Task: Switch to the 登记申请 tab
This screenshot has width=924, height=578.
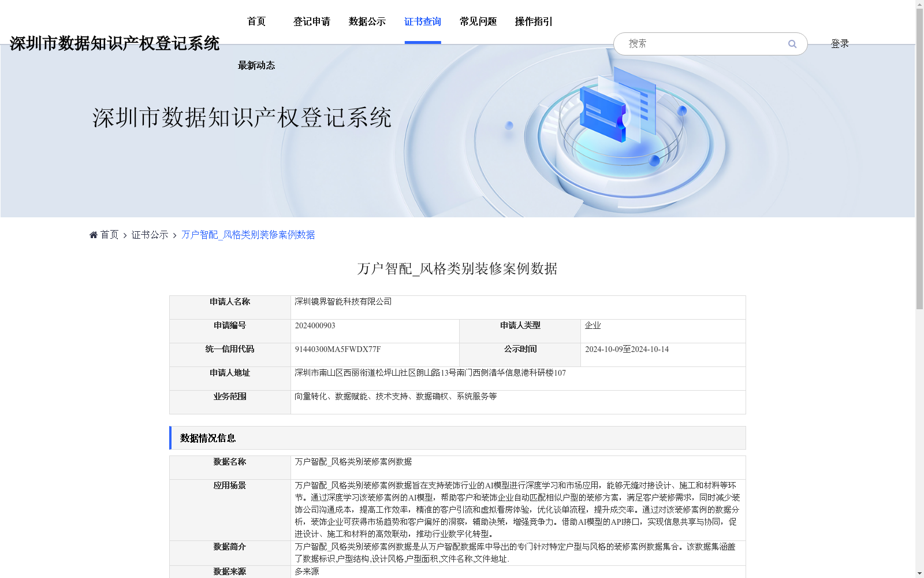Action: click(x=312, y=21)
